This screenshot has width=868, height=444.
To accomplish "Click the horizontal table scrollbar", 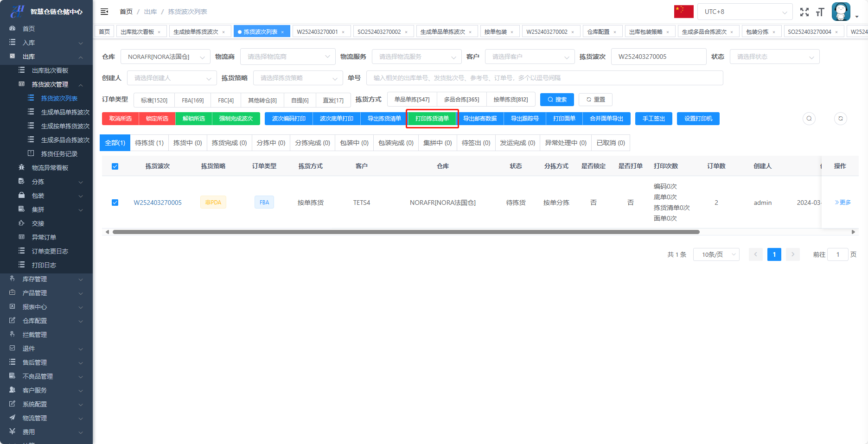I will click(x=406, y=232).
